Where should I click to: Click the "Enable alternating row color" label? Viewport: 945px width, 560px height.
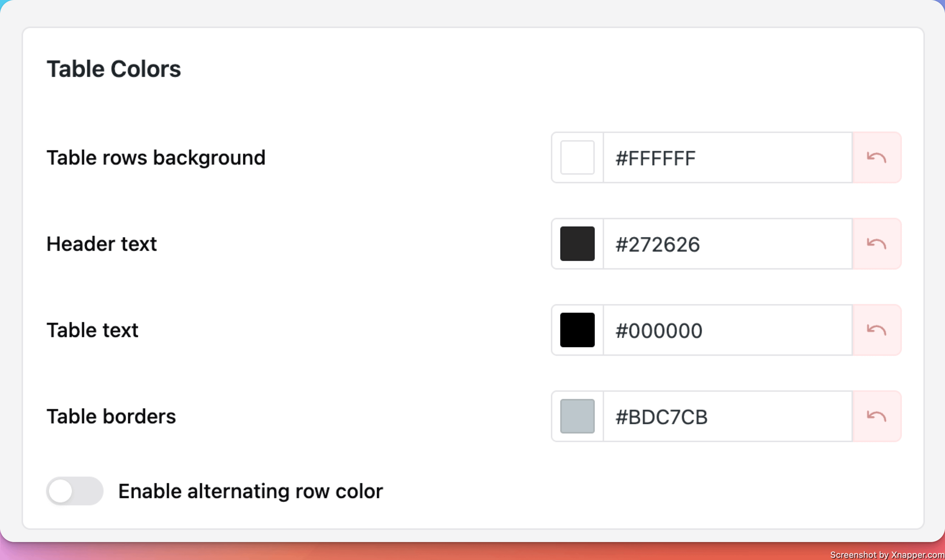click(250, 491)
